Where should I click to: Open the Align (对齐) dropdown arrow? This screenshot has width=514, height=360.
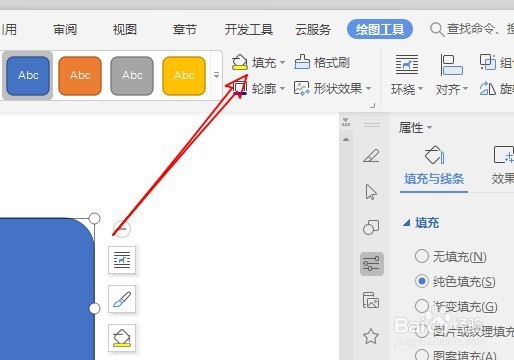tap(465, 89)
